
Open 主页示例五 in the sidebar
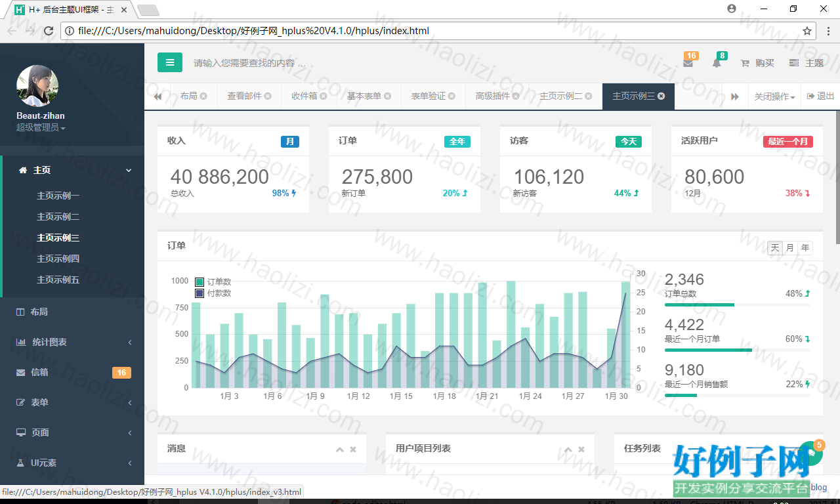[x=58, y=280]
